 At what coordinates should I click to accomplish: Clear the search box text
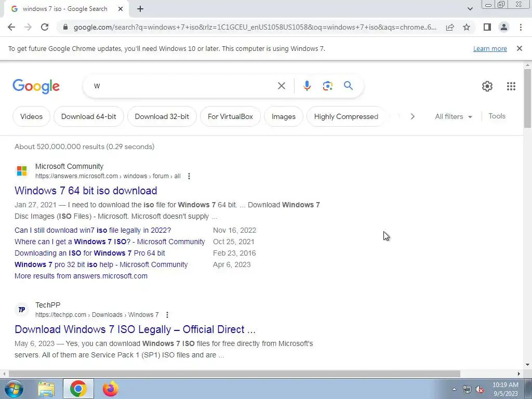(x=281, y=86)
